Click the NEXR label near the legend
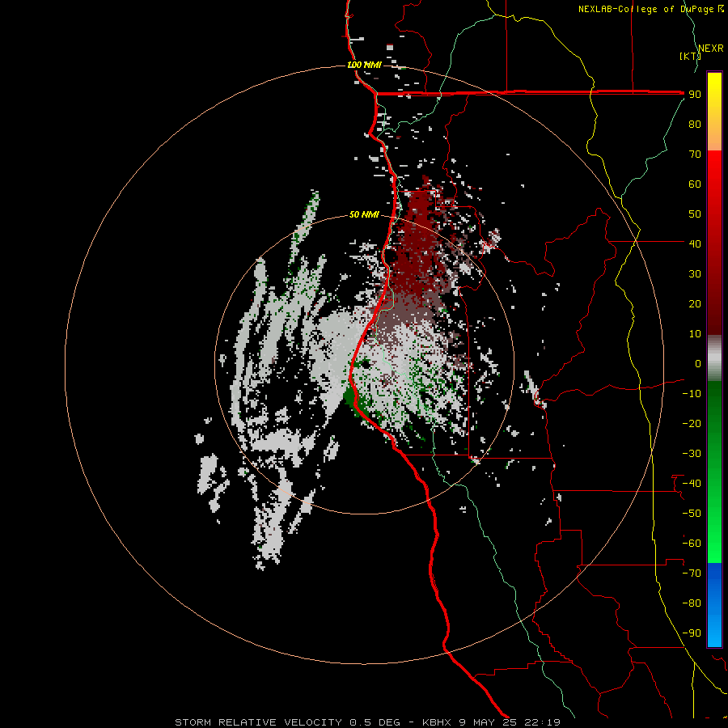 [x=711, y=49]
